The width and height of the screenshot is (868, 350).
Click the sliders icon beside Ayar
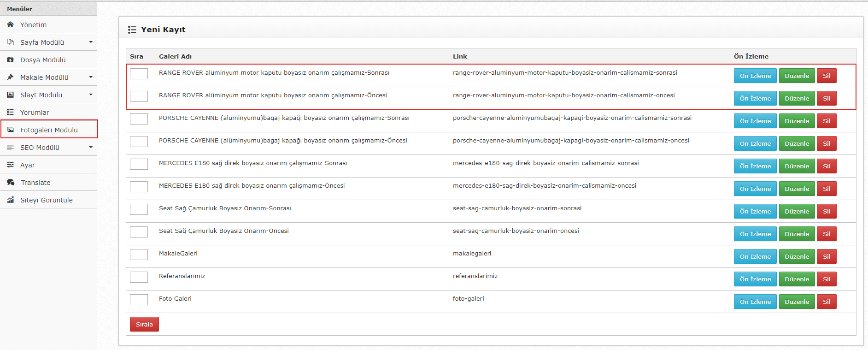(x=10, y=165)
